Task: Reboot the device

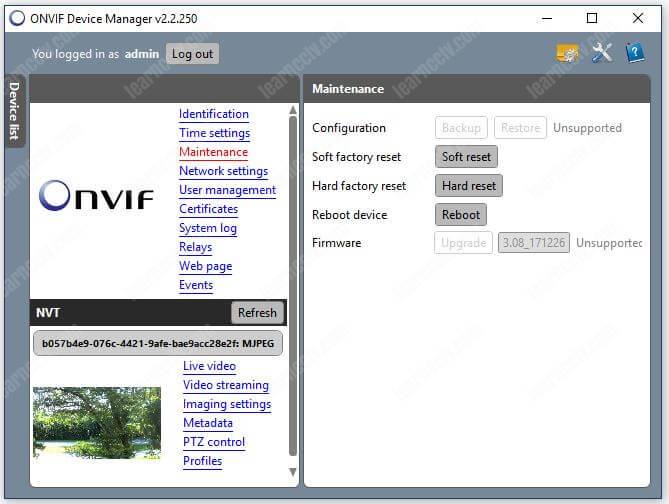Action: click(x=461, y=215)
